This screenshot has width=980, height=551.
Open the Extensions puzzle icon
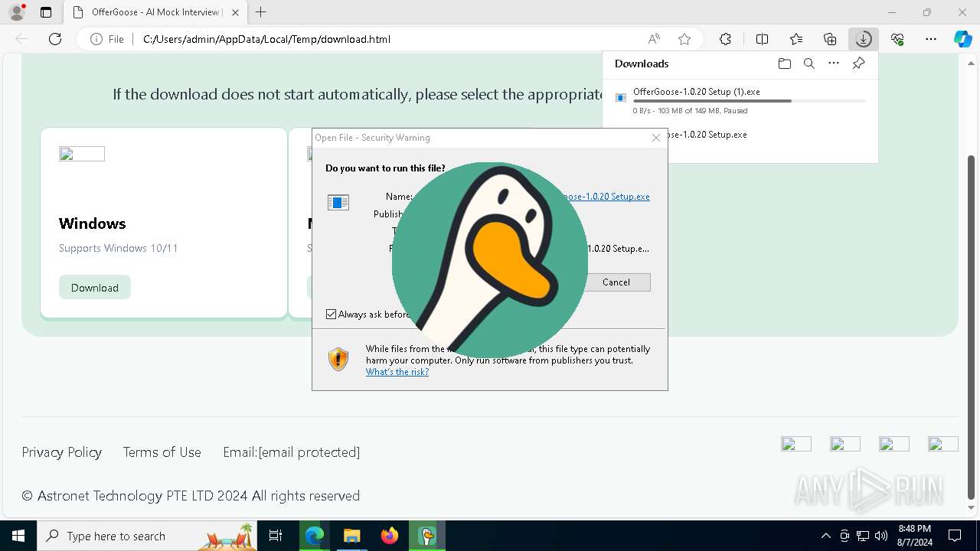[x=725, y=39]
